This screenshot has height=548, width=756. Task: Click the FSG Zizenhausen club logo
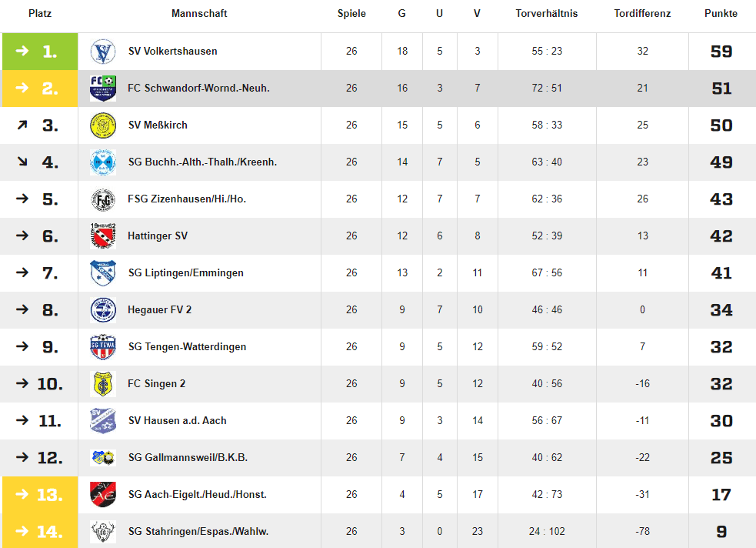click(x=103, y=199)
